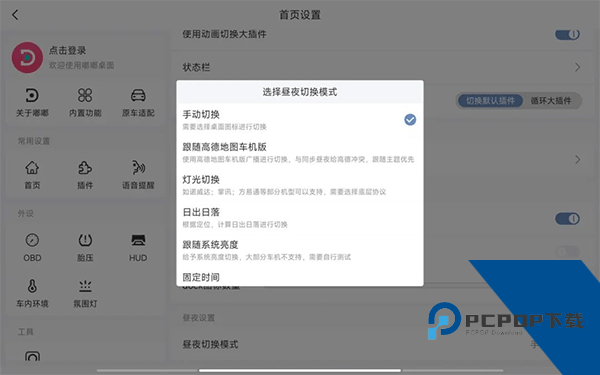
Task: Click 根据定位，计算日出日落进行切换 description
Action: pyautogui.click(x=235, y=224)
